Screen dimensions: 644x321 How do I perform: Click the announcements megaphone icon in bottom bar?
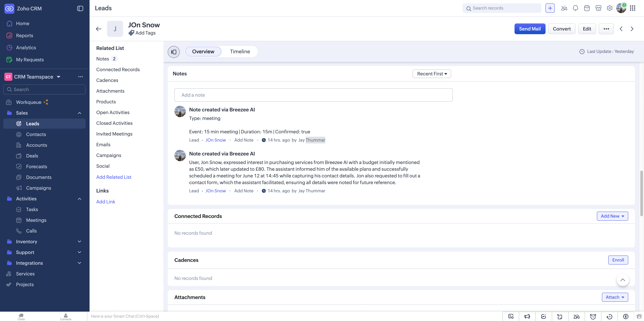[527, 316]
